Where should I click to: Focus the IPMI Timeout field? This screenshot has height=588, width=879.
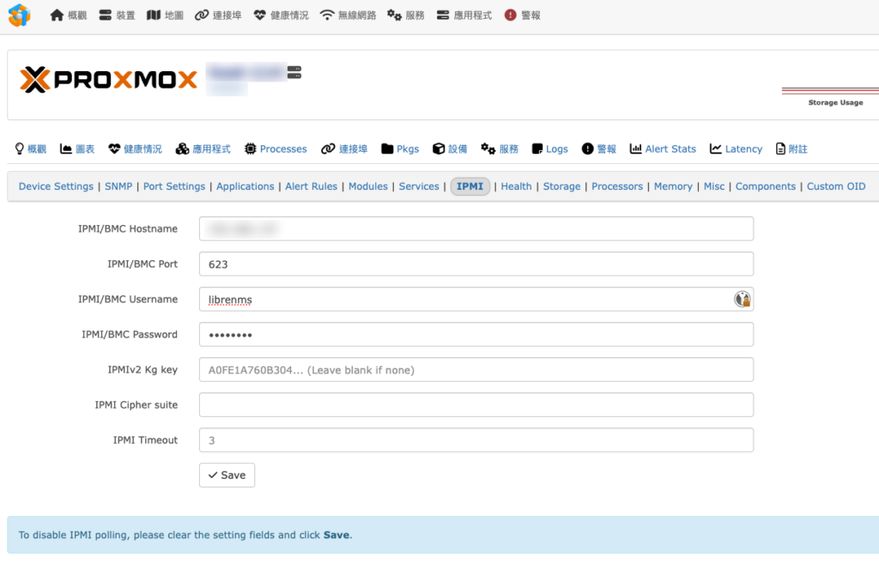click(476, 440)
